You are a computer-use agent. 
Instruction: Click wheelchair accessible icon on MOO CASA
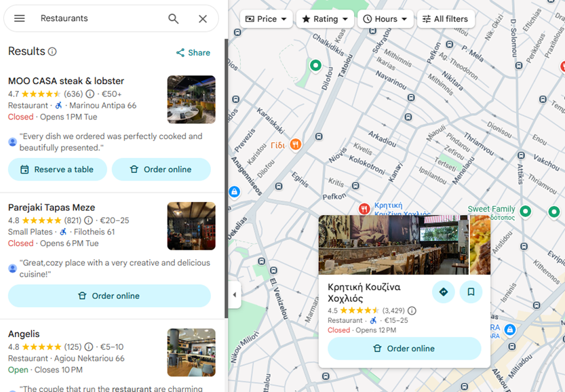59,106
